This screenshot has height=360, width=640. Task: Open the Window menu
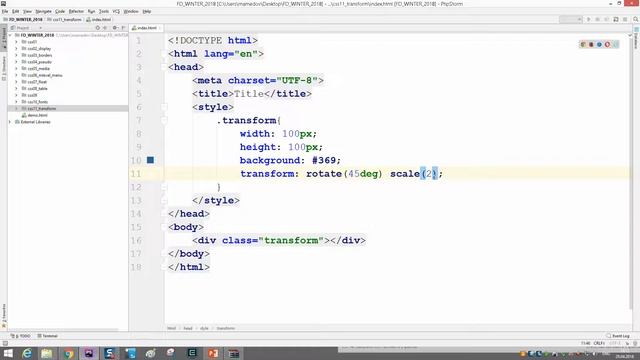click(x=131, y=11)
